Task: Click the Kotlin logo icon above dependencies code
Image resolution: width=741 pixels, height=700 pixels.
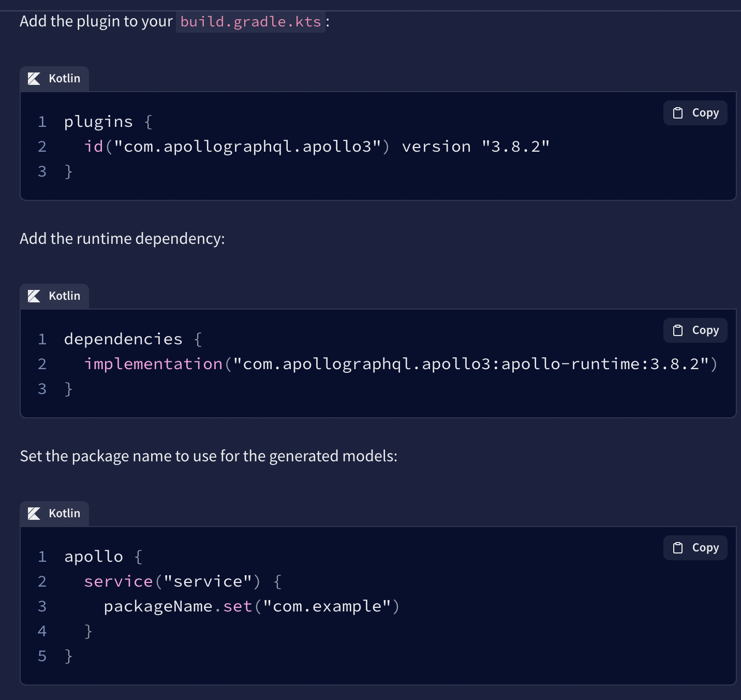Action: click(x=34, y=296)
